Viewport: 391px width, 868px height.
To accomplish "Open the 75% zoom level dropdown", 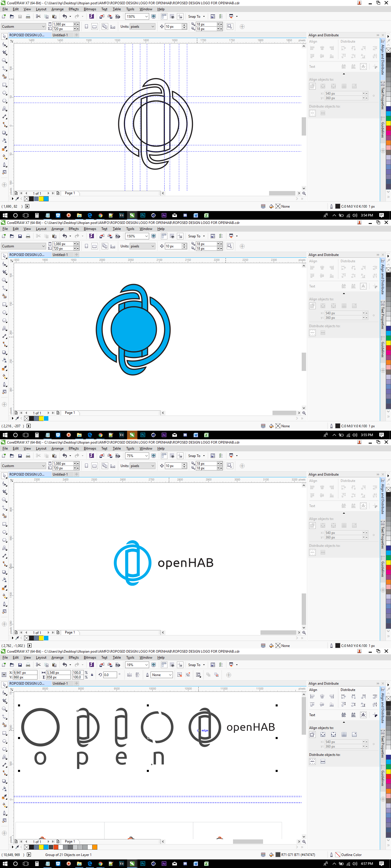I will pyautogui.click(x=147, y=456).
